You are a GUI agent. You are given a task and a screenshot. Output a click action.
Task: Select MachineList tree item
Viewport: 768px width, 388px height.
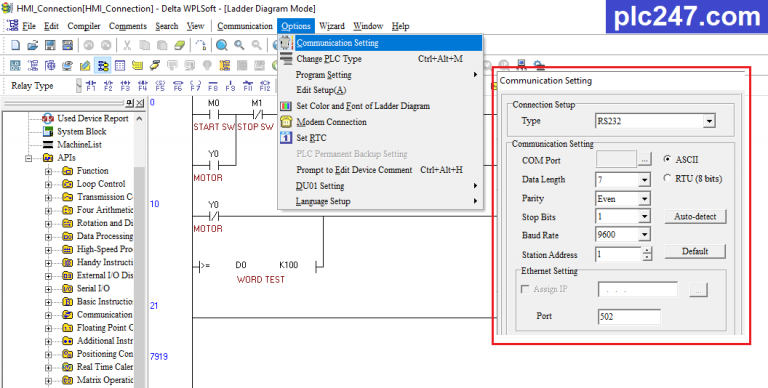[79, 145]
